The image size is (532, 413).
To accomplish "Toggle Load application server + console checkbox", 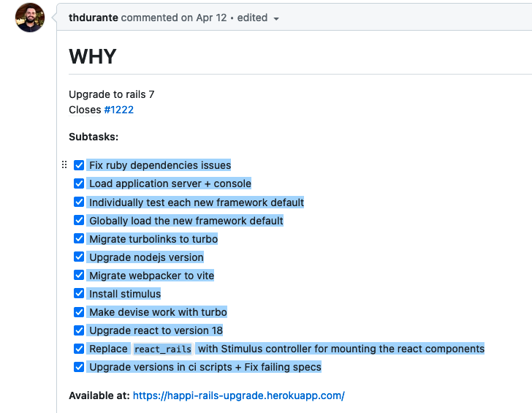I will pos(79,183).
